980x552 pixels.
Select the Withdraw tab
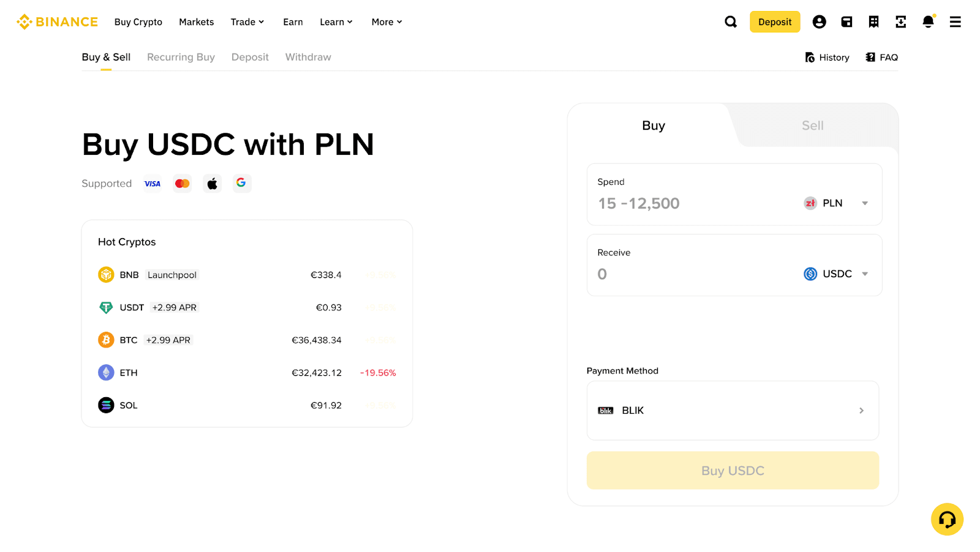[x=308, y=57]
